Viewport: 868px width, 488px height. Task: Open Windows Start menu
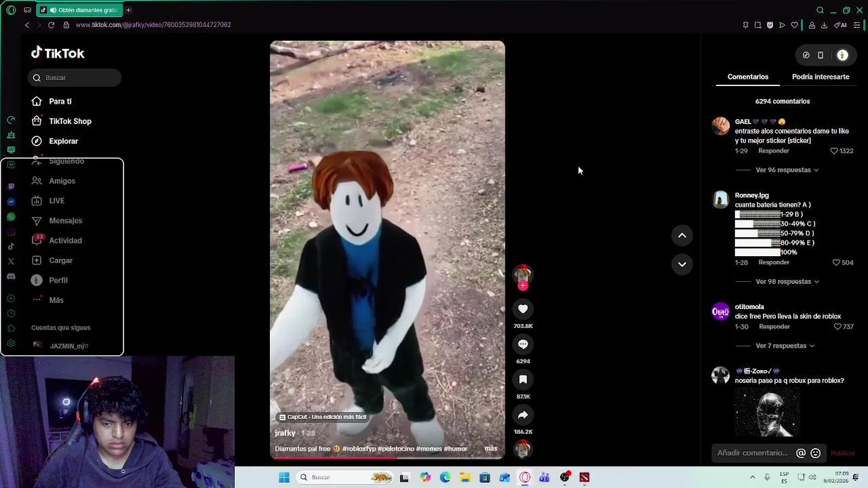tap(283, 477)
